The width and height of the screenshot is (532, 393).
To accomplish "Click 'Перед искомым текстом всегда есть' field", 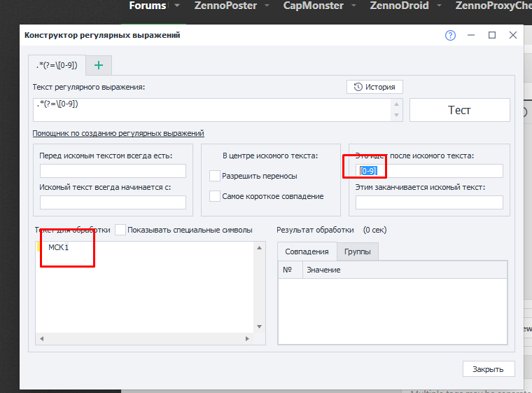I will tap(113, 171).
